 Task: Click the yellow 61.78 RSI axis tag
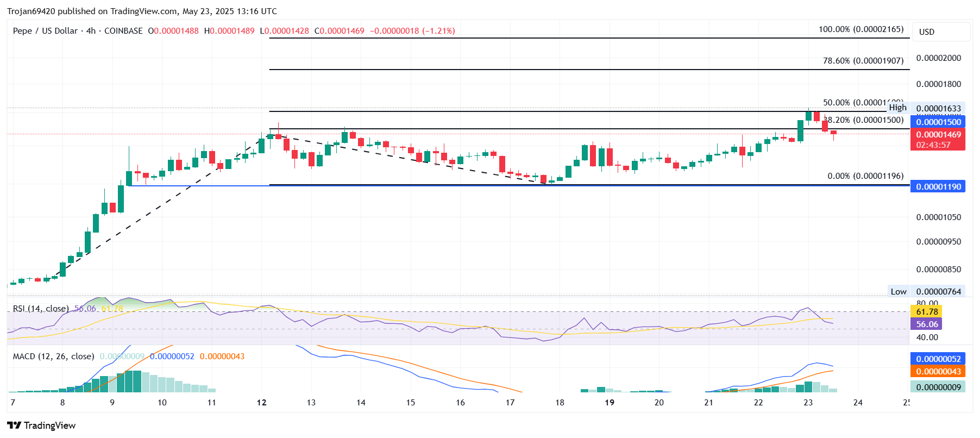click(926, 311)
